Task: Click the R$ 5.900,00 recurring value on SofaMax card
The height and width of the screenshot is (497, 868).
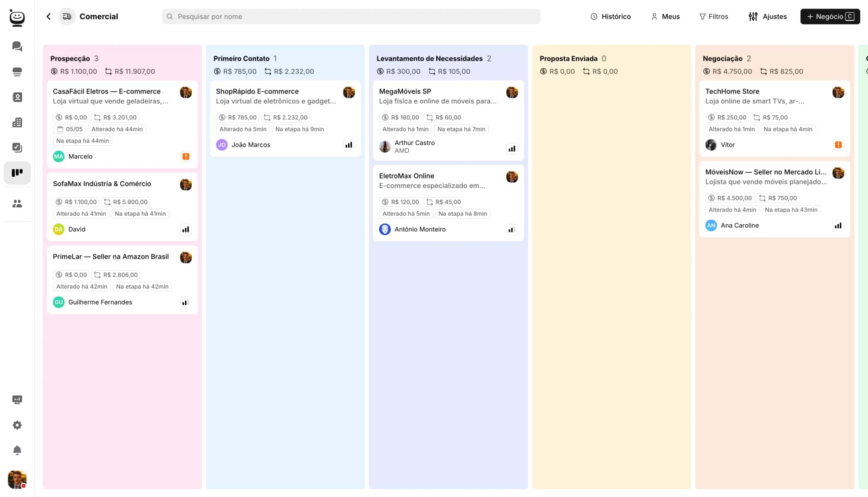Action: point(126,202)
